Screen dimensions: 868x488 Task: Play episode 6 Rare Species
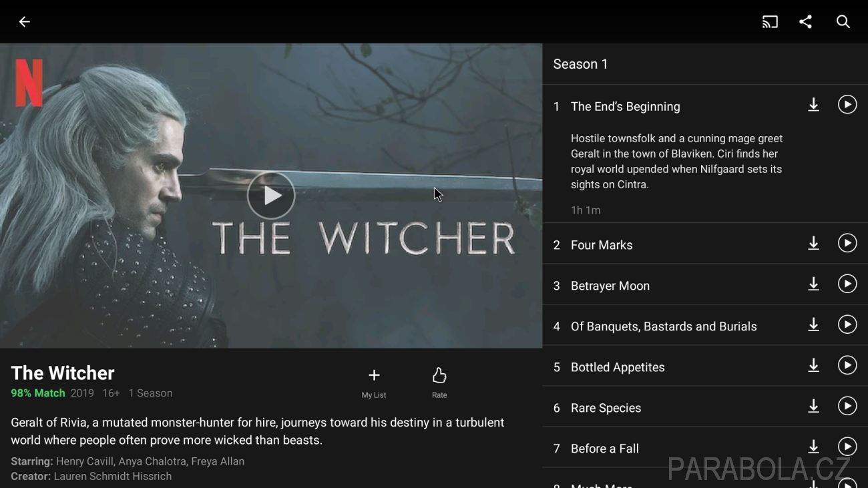coord(847,406)
